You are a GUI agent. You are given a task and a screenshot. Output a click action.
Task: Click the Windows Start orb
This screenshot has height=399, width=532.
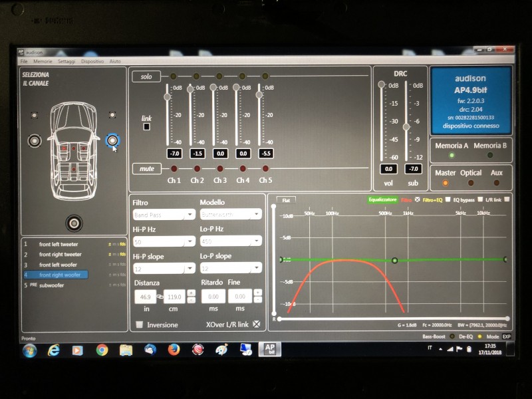30,350
